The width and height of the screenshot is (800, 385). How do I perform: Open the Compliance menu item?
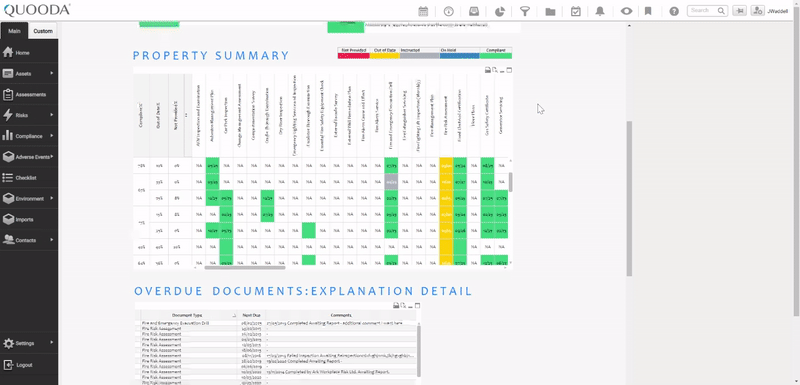pos(29,136)
